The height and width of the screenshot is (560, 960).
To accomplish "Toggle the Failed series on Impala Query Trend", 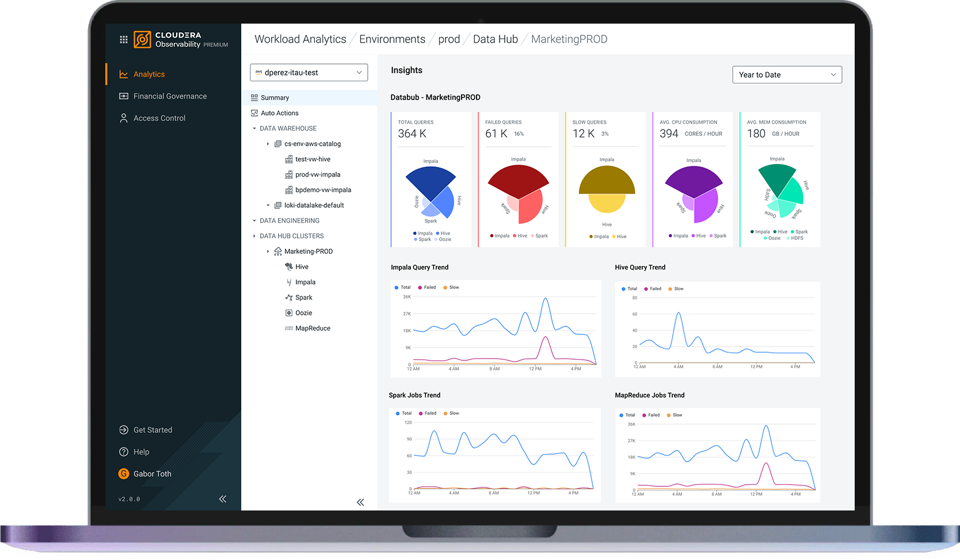I will (x=427, y=287).
